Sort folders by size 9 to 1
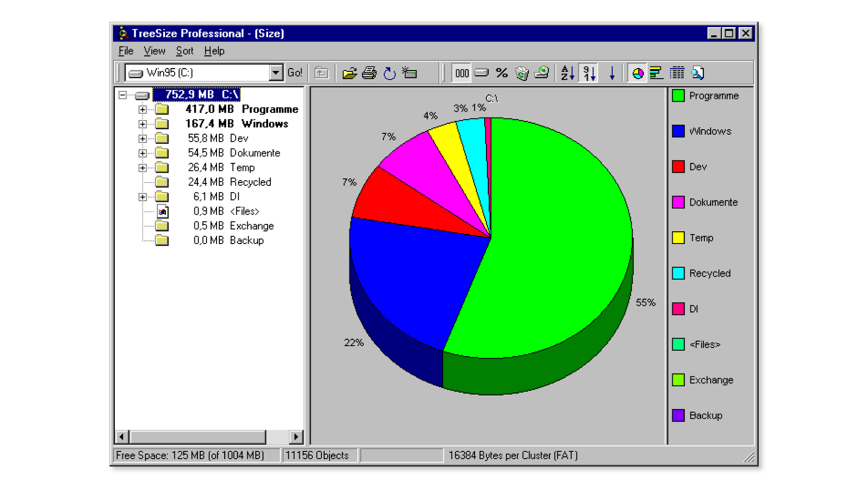868x488 pixels. click(589, 72)
